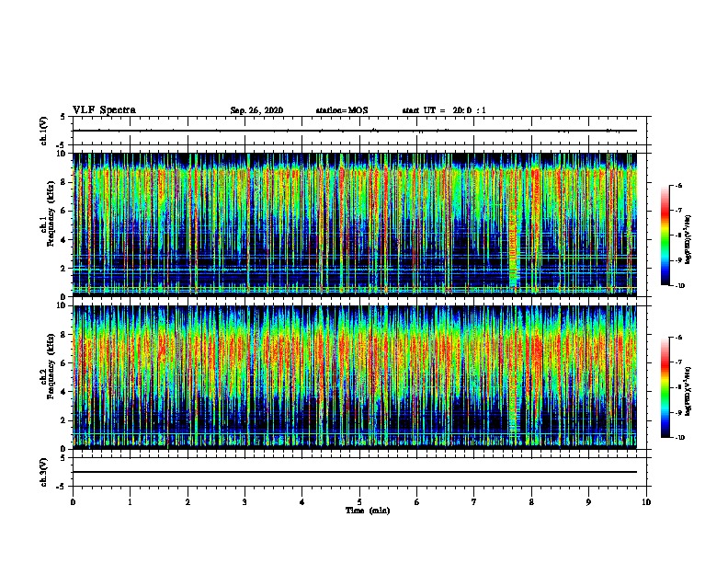Screen dimensions: 728x563
Task: Click the 'VLF Spectra' title text
Action: (104, 110)
